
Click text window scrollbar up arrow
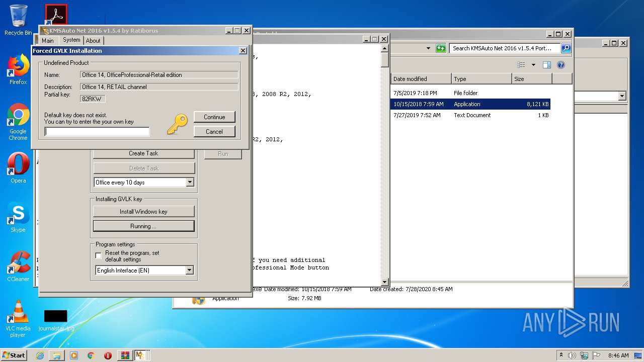point(385,49)
